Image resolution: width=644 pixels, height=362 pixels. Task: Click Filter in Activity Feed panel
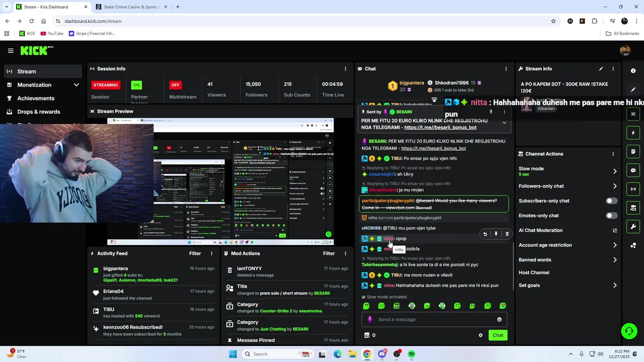(195, 253)
